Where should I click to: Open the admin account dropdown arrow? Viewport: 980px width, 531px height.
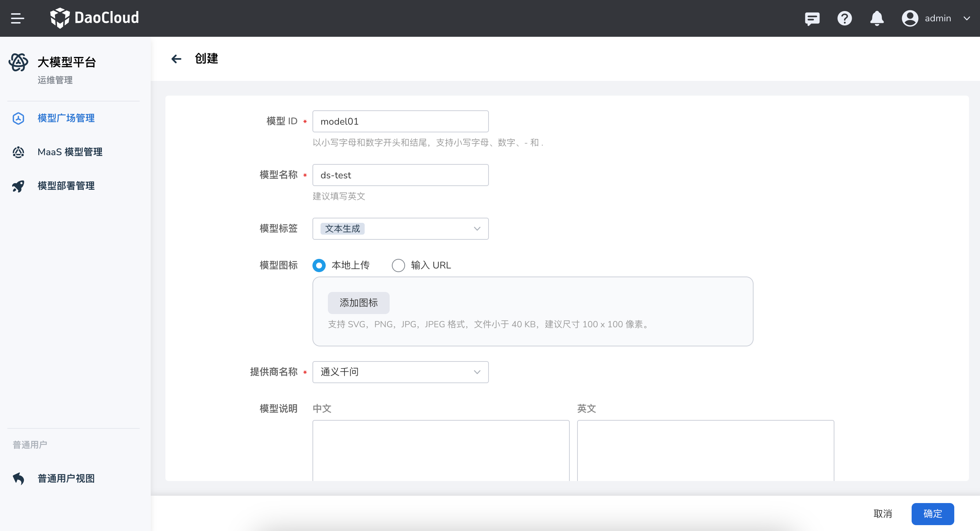click(x=967, y=18)
